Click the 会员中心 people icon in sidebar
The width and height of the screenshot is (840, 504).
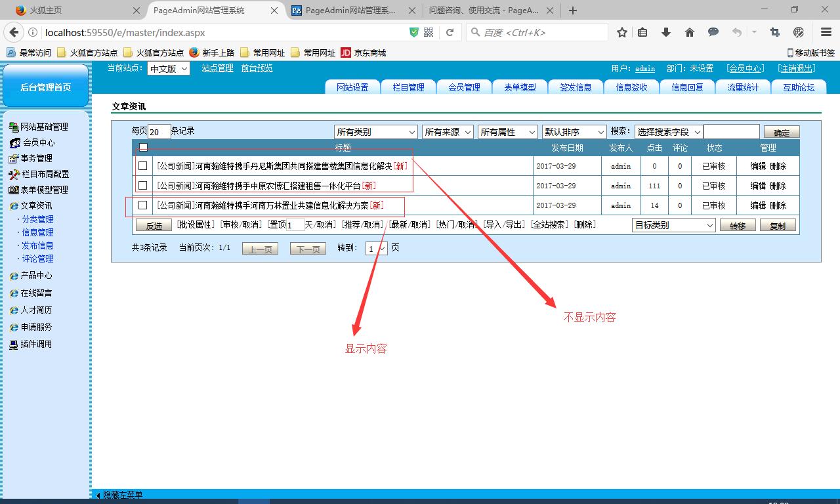[x=14, y=143]
